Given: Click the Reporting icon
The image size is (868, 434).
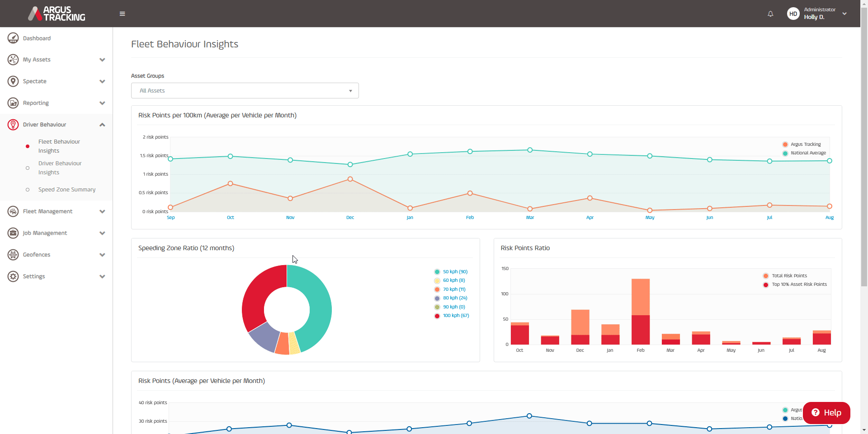Looking at the screenshot, I should [x=13, y=103].
